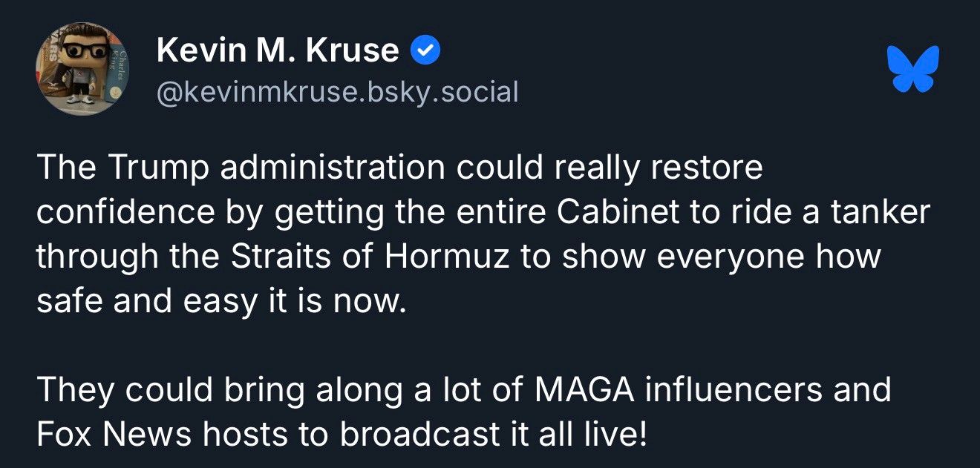Click the word "Trump" in the post
The height and width of the screenshot is (468, 980).
[x=157, y=169]
